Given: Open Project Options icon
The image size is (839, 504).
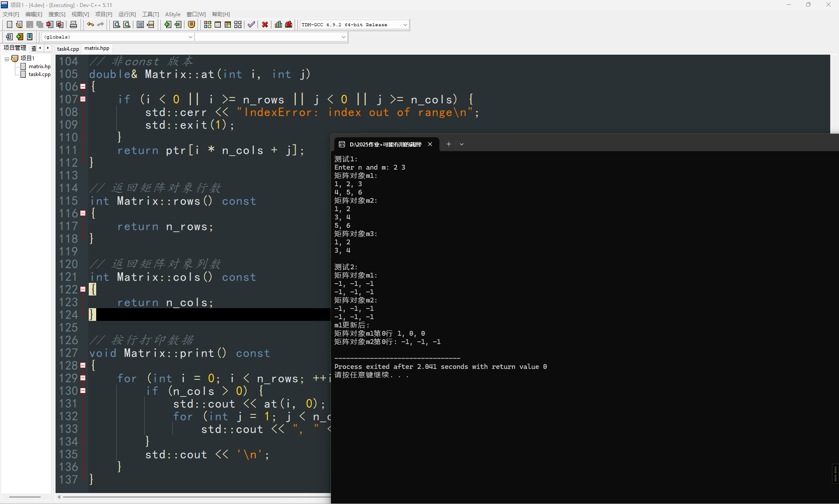Looking at the screenshot, I should [x=191, y=24].
